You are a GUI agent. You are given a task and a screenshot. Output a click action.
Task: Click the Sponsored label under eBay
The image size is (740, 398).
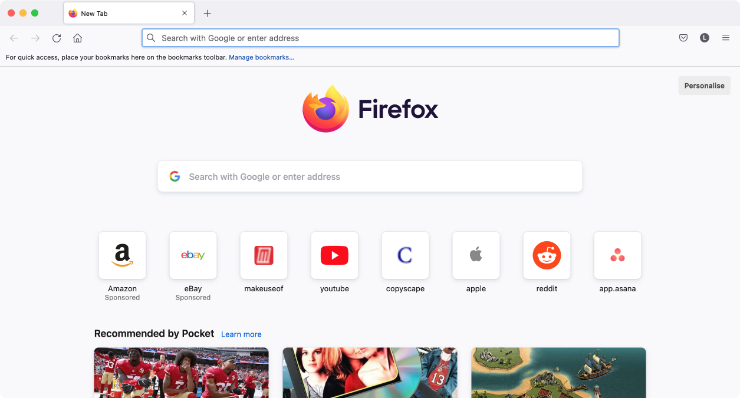tap(193, 298)
